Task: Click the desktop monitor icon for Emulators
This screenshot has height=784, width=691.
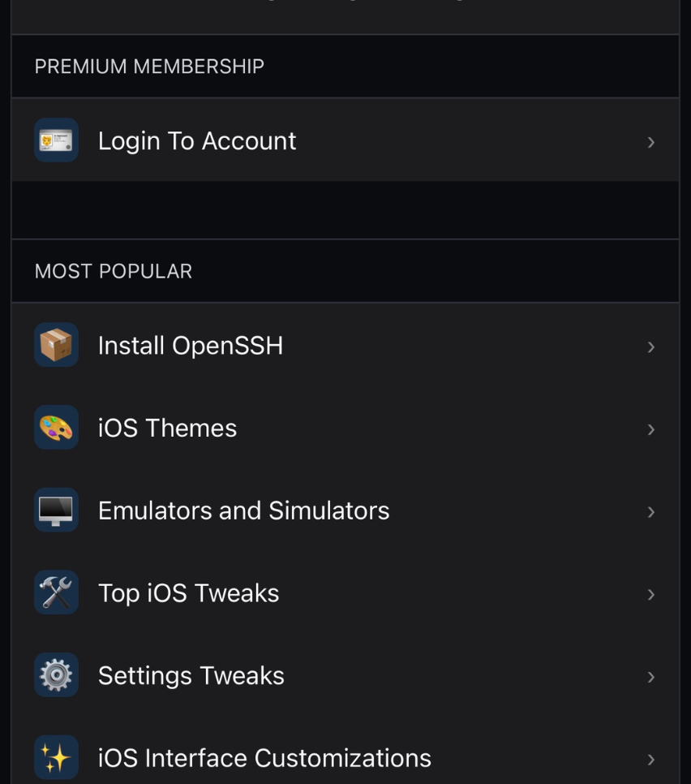Action: click(56, 510)
